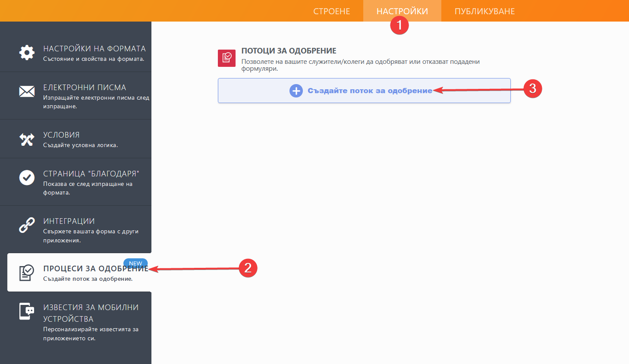The image size is (629, 364).
Task: Click the blue plus circle icon
Action: 296,91
